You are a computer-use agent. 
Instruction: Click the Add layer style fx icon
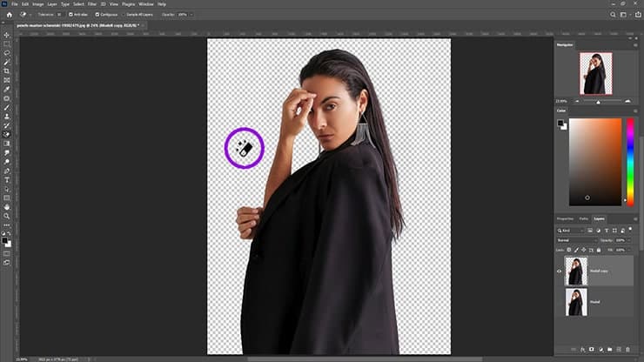(x=583, y=350)
